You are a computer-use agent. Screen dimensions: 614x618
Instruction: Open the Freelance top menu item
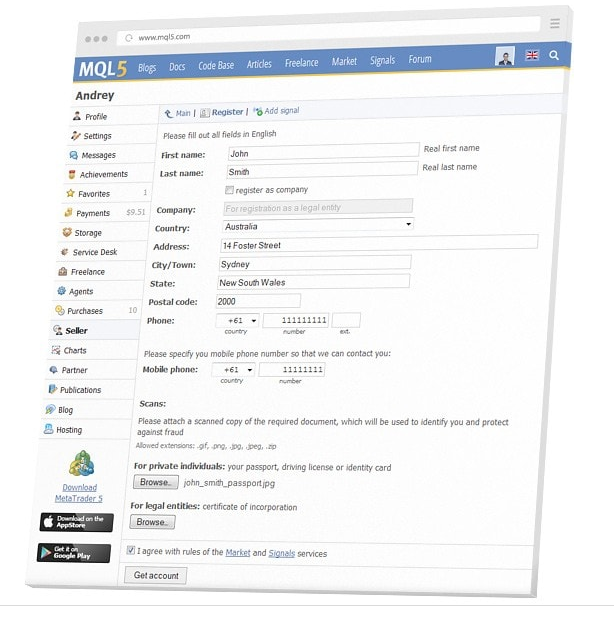pyautogui.click(x=301, y=63)
